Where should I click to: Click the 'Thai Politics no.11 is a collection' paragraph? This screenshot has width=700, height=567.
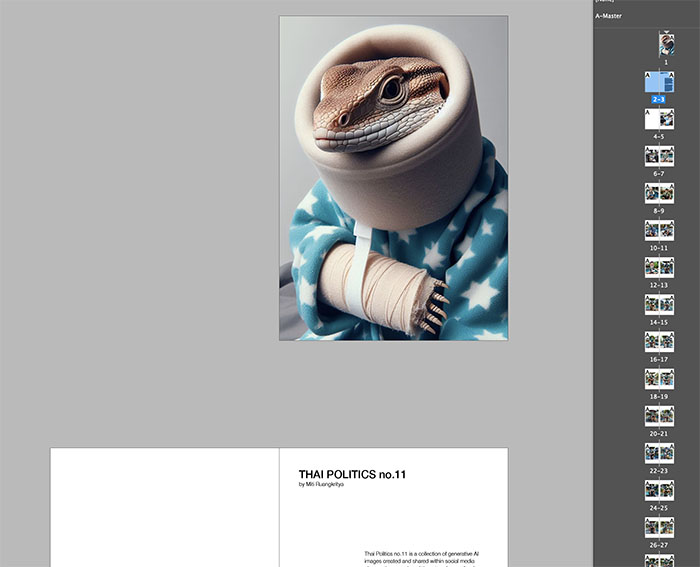421,560
